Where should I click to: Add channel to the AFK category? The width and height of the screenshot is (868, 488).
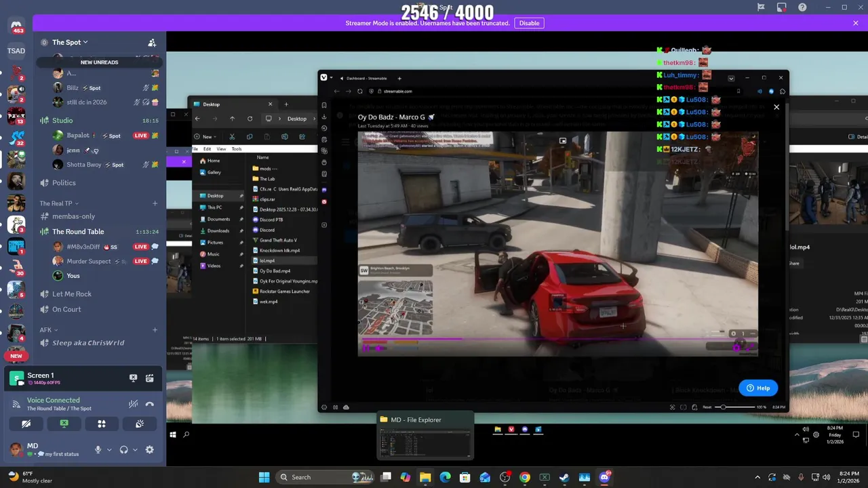pyautogui.click(x=155, y=330)
